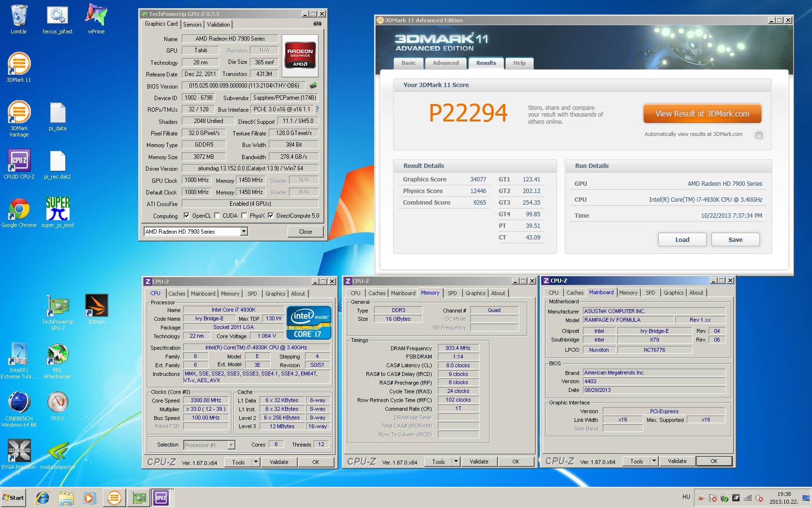This screenshot has width=812, height=508.
Task: Launch the TechPowerUp GPU-Z desktop shortcut
Action: tap(58, 312)
